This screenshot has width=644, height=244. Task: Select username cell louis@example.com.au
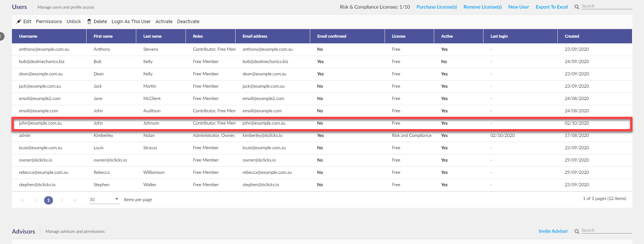(x=41, y=148)
